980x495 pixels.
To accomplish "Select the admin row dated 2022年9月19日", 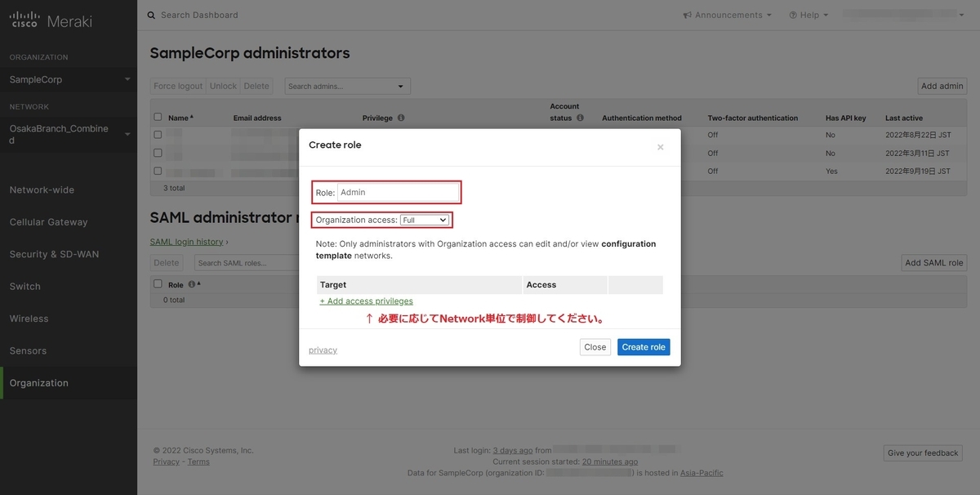I will pos(158,172).
